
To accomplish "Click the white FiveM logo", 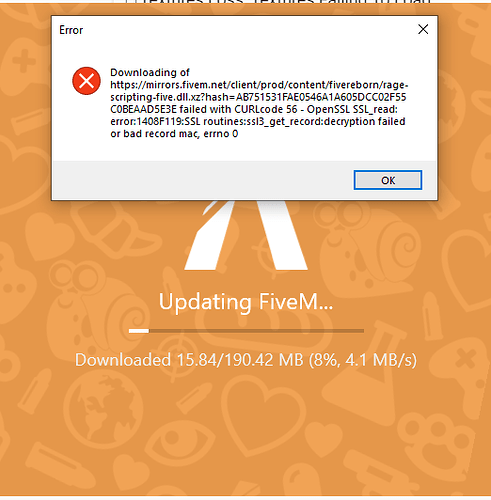I will pyautogui.click(x=246, y=235).
